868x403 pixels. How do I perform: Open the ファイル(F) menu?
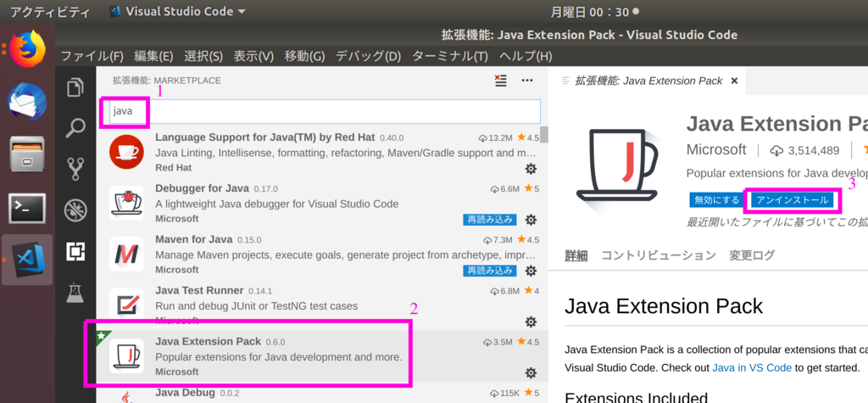pos(92,56)
